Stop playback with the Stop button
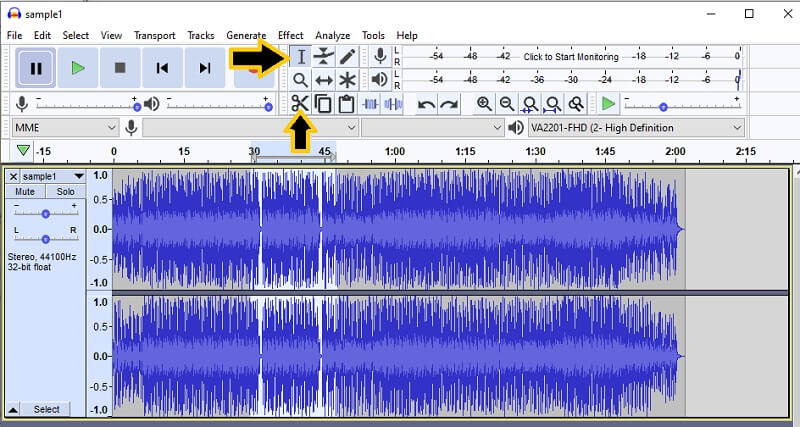This screenshot has height=427, width=800. pos(120,68)
